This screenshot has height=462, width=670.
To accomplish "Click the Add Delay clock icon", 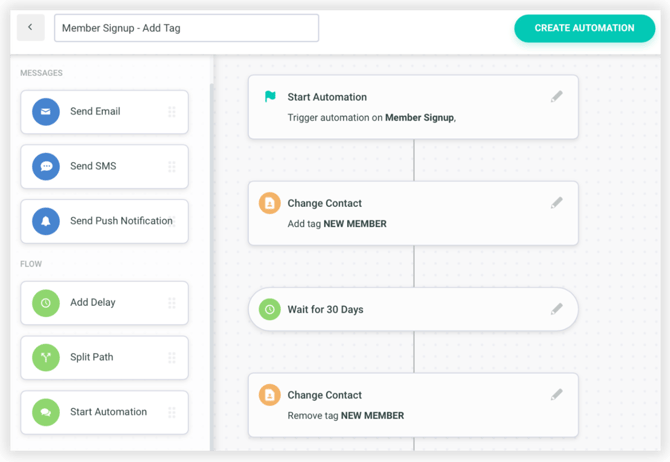I will 46,303.
